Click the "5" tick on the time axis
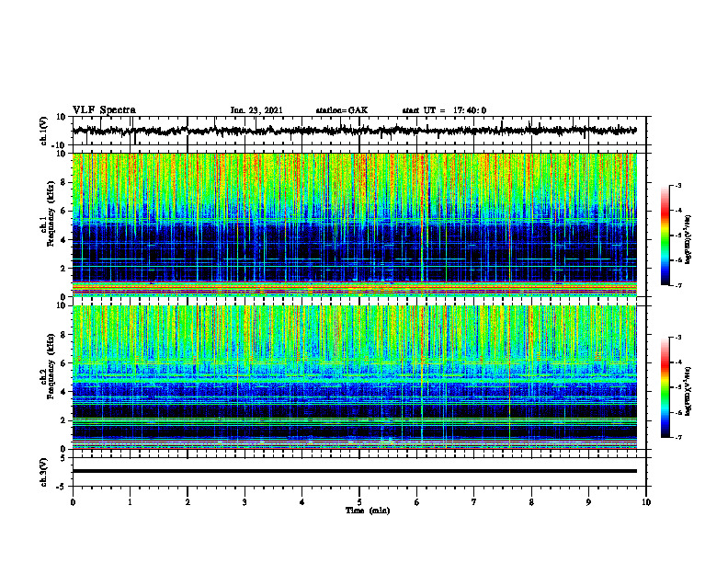This screenshot has width=728, height=563. coord(359,502)
